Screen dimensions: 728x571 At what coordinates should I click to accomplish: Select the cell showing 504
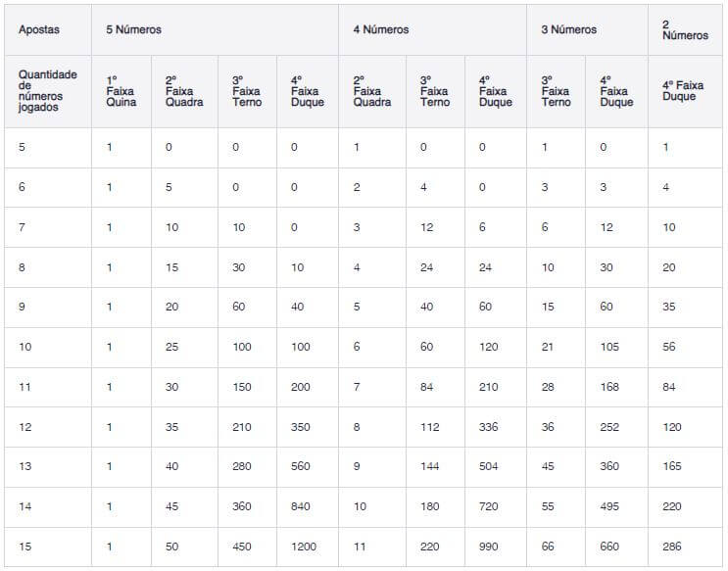(490, 467)
